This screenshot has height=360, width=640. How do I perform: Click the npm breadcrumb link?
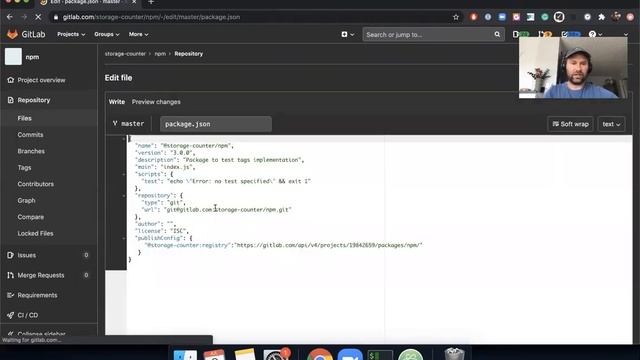[x=160, y=54]
